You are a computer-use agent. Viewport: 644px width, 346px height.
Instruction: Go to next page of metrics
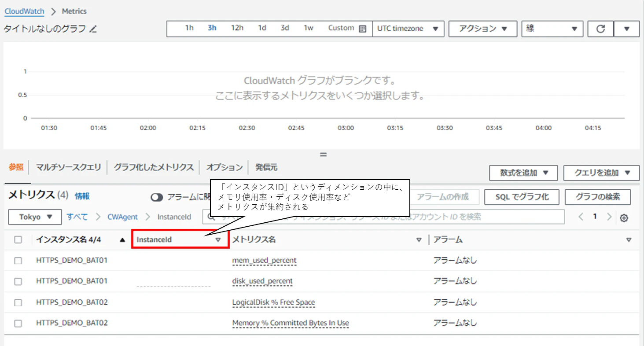(x=609, y=217)
